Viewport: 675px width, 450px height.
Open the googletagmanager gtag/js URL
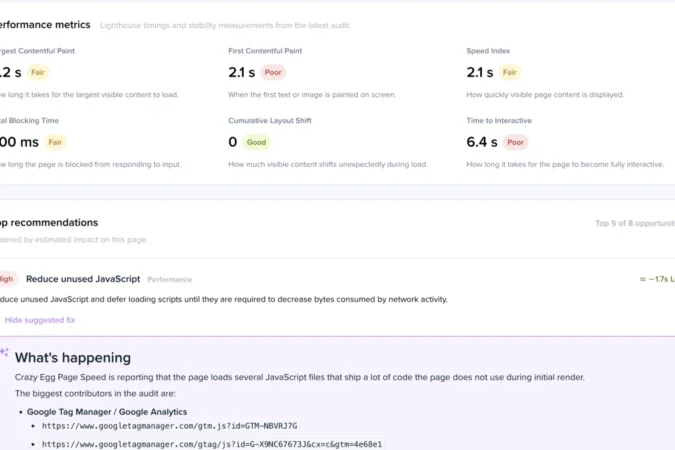click(212, 444)
